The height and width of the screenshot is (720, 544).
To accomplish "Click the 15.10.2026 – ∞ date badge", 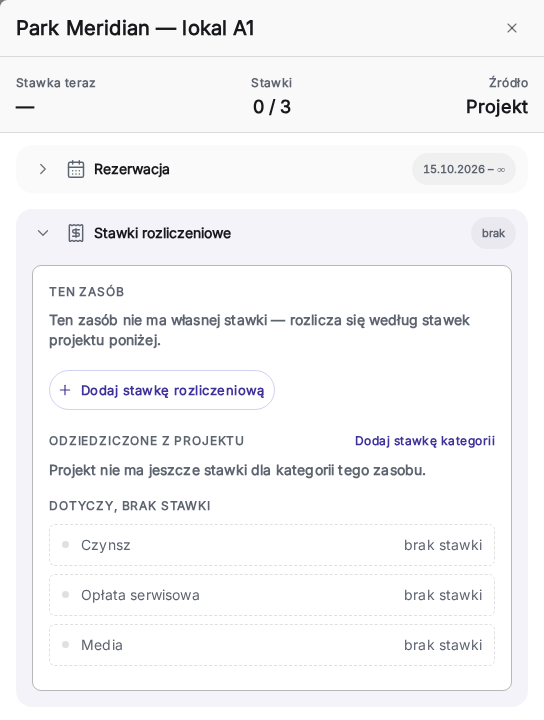I will [464, 169].
